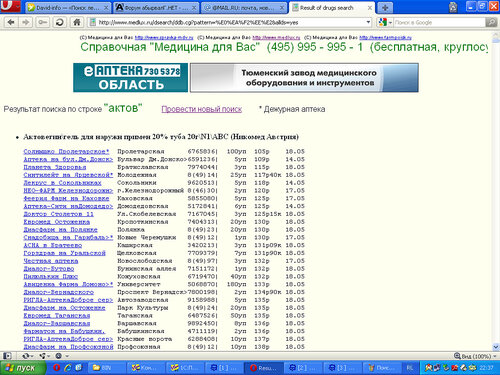Follow the 'Провести новый поиск' link
This screenshot has height=375, width=500.
tap(202, 109)
